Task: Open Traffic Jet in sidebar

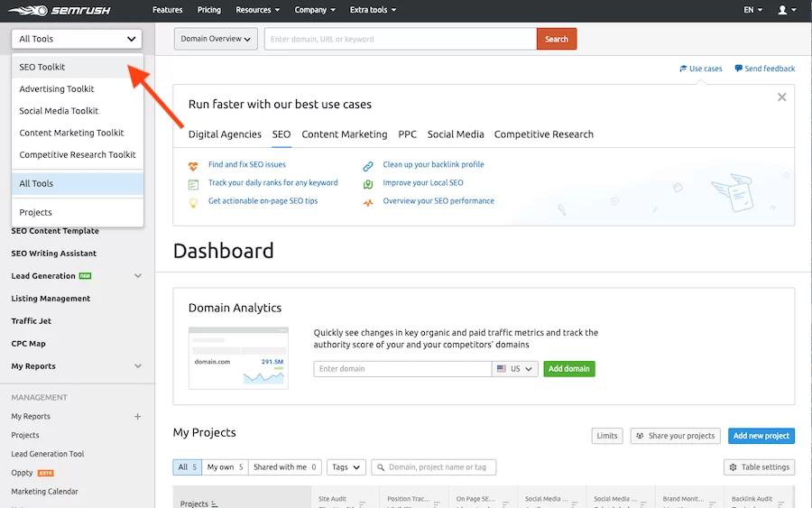Action: click(31, 321)
